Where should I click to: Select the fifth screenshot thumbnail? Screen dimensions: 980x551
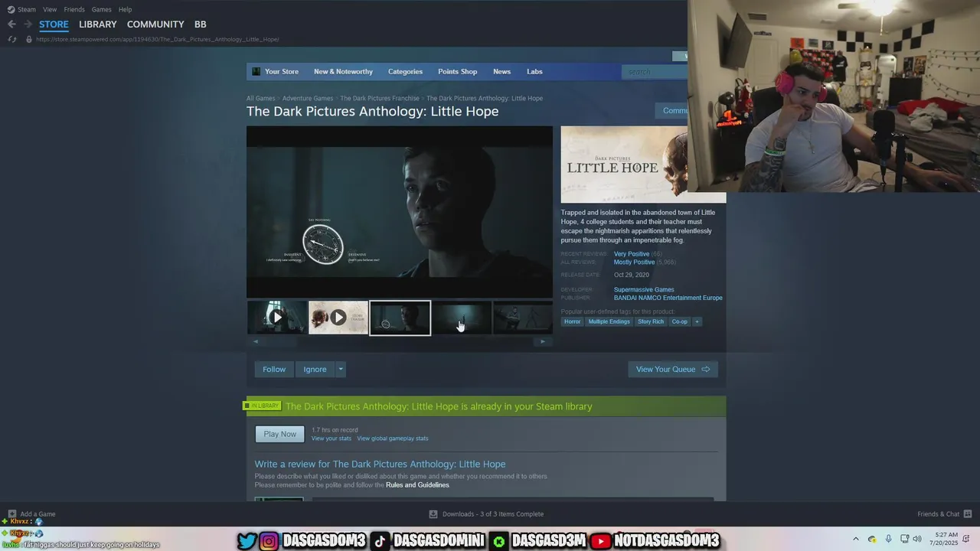(x=523, y=318)
